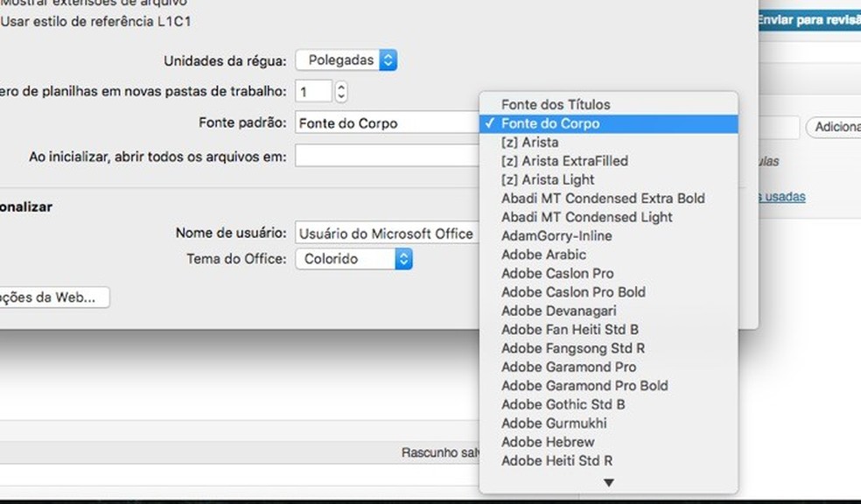This screenshot has height=504, width=861.
Task: Increase sheet count with the stepper up arrow
Action: pyautogui.click(x=342, y=86)
